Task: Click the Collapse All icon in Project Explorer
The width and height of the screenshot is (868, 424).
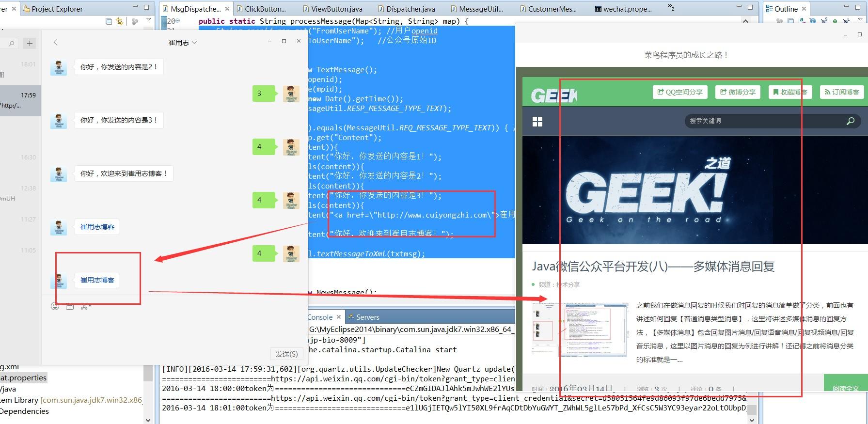Action: pyautogui.click(x=109, y=21)
